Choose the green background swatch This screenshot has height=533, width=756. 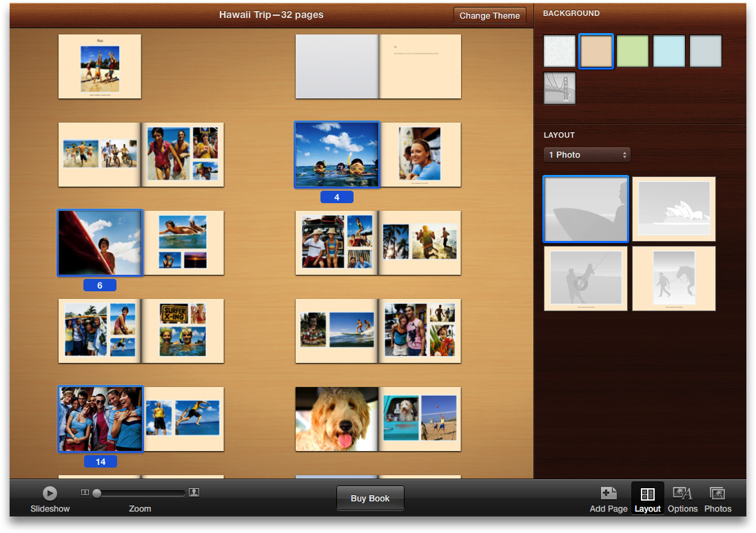point(633,52)
